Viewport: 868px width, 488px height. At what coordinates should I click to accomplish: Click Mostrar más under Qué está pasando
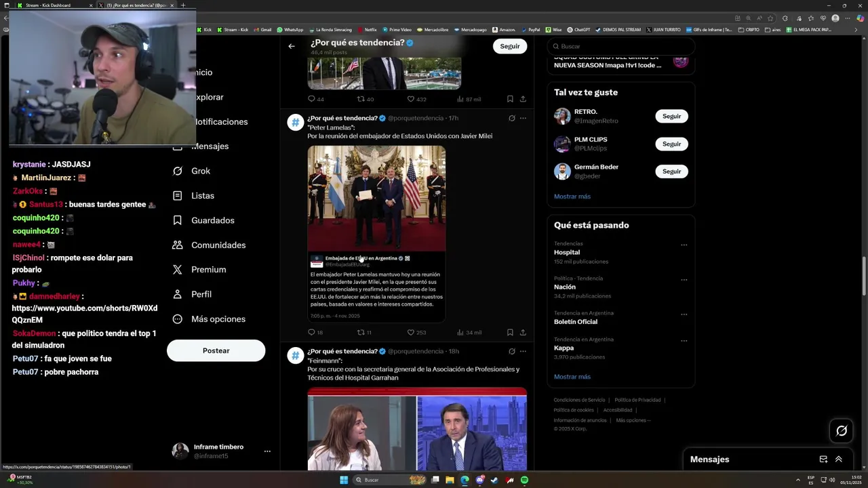point(572,377)
